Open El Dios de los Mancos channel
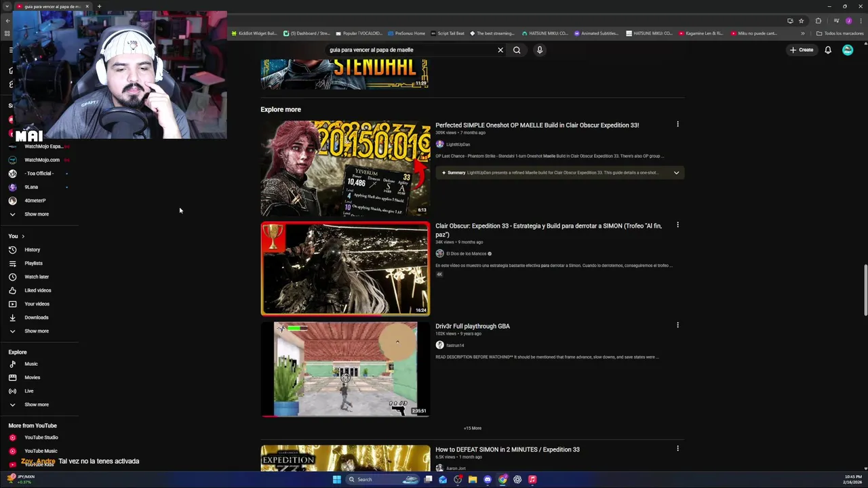Viewport: 868px width, 488px height. tap(466, 253)
